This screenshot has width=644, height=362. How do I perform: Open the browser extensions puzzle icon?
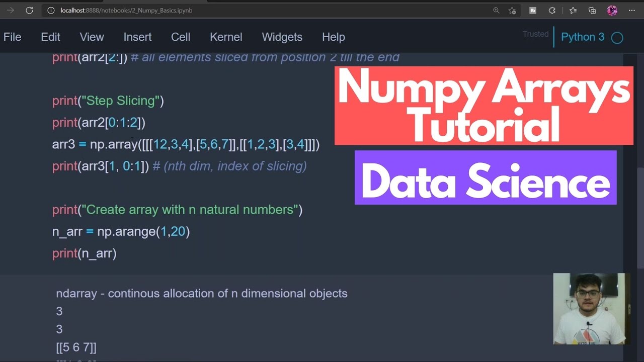point(552,10)
